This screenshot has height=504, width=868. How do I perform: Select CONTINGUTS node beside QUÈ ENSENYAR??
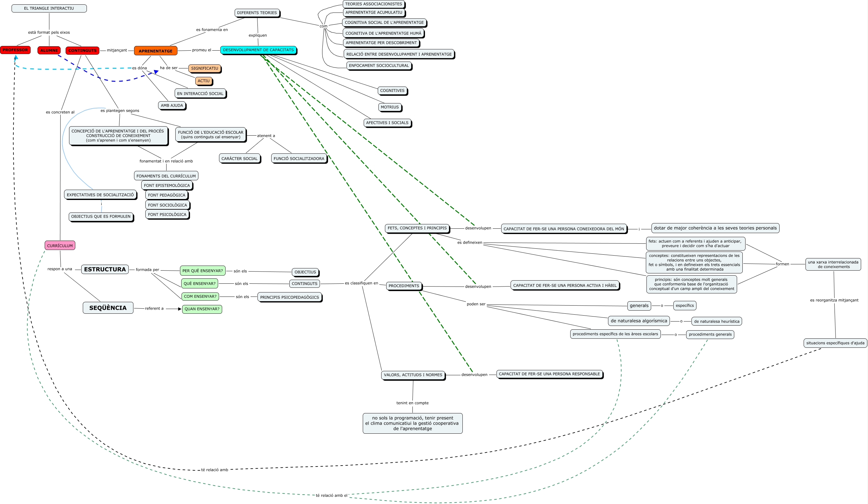click(305, 284)
